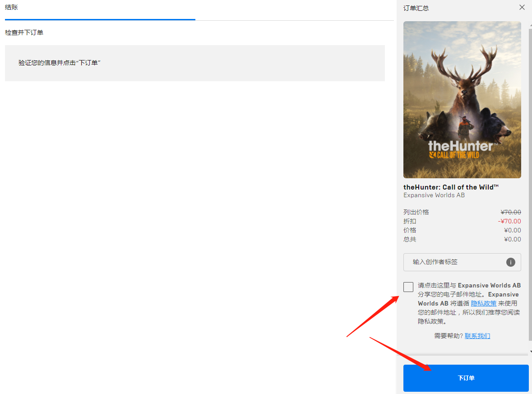Viewport: 532px width, 394px height.
Task: Click the 总共 total ¥0.00 value
Action: pyautogui.click(x=512, y=239)
